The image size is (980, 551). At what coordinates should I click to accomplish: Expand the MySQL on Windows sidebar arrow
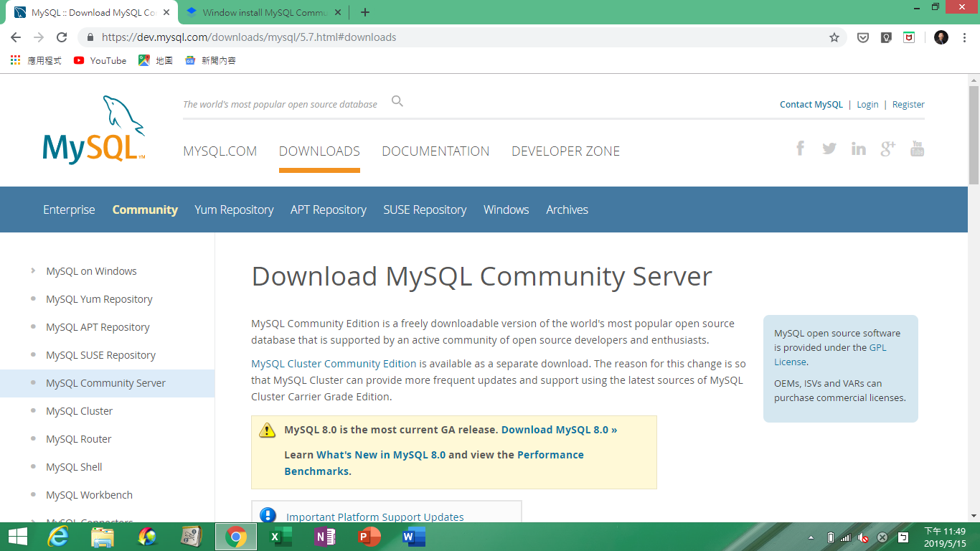(x=33, y=270)
